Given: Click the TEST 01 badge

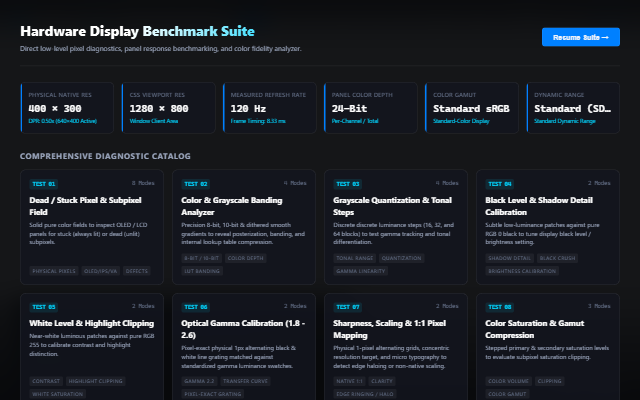Looking at the screenshot, I should coord(44,184).
